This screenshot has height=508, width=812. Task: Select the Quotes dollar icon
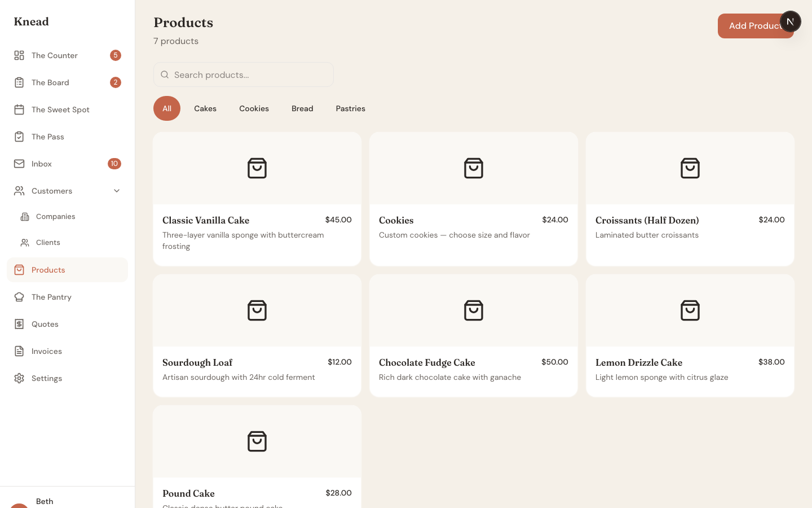point(19,324)
